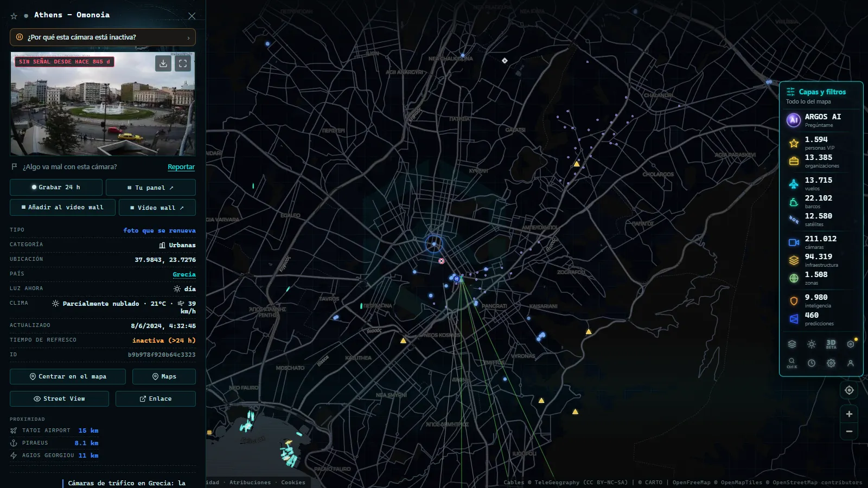The height and width of the screenshot is (488, 868).
Task: Toggle the vuelos airplane layer
Action: coord(794,184)
